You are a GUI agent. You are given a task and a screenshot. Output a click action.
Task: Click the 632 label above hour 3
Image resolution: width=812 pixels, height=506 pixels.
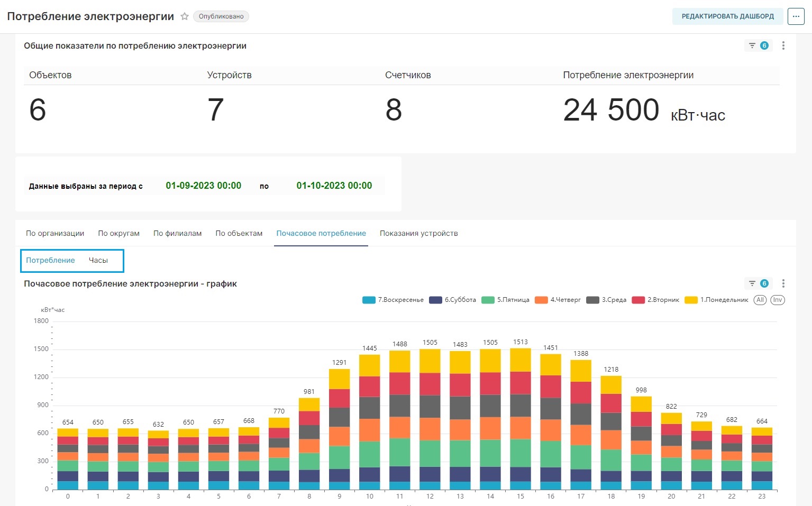[x=158, y=424]
